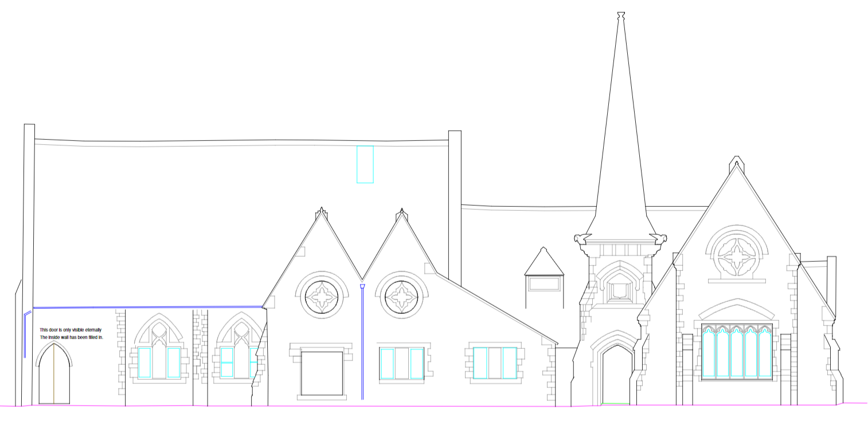Select the note "This door is only visible eternally"
This screenshot has width=868, height=421.
pos(71,330)
